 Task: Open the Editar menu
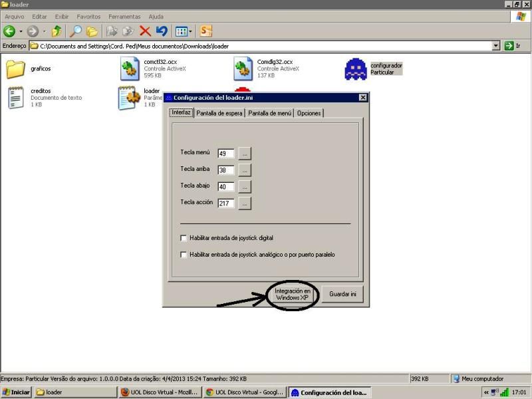39,16
